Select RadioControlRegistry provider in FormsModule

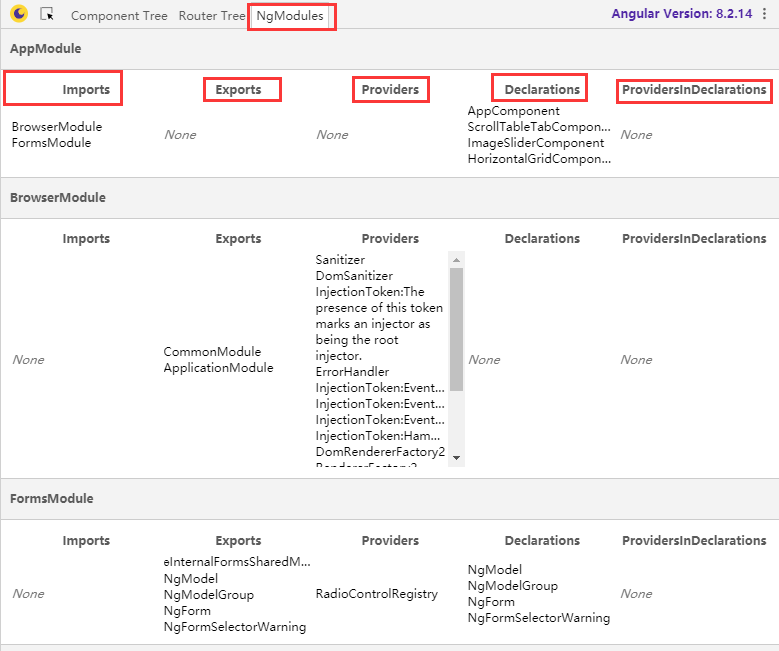tap(376, 594)
